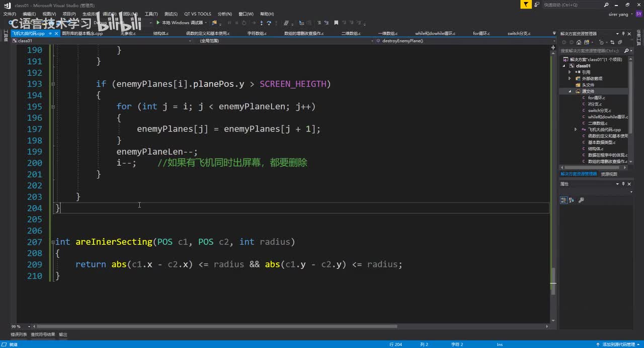Switch to the 结构体.c tab
The width and height of the screenshot is (644, 348).
coord(161,34)
